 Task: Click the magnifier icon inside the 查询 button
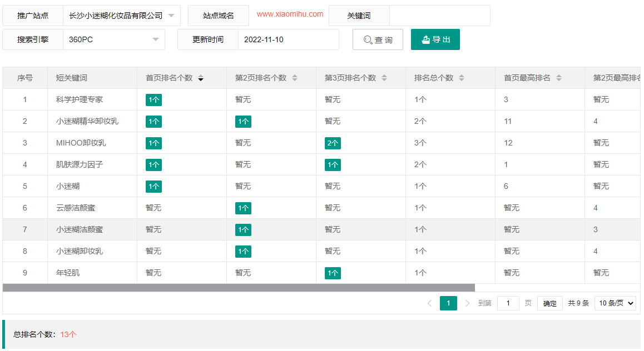367,39
